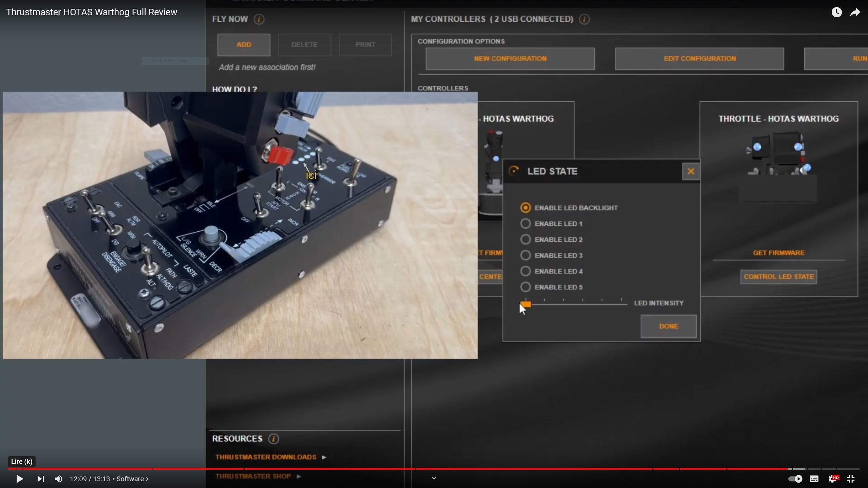Image resolution: width=868 pixels, height=488 pixels.
Task: Select ENABLE LED 3 option
Action: [526, 256]
